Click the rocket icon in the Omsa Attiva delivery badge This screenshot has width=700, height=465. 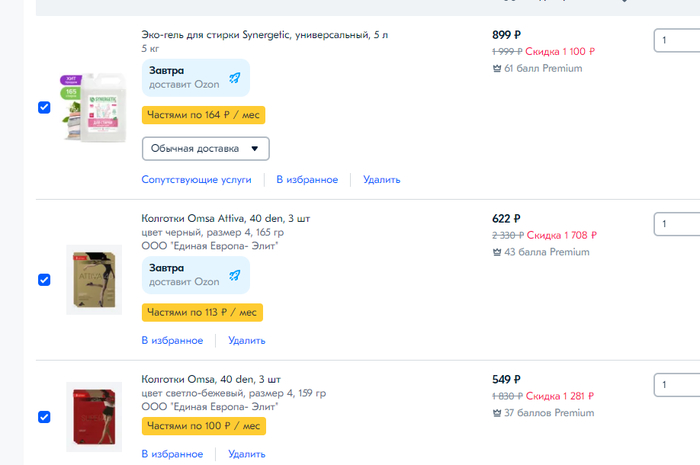coord(234,275)
